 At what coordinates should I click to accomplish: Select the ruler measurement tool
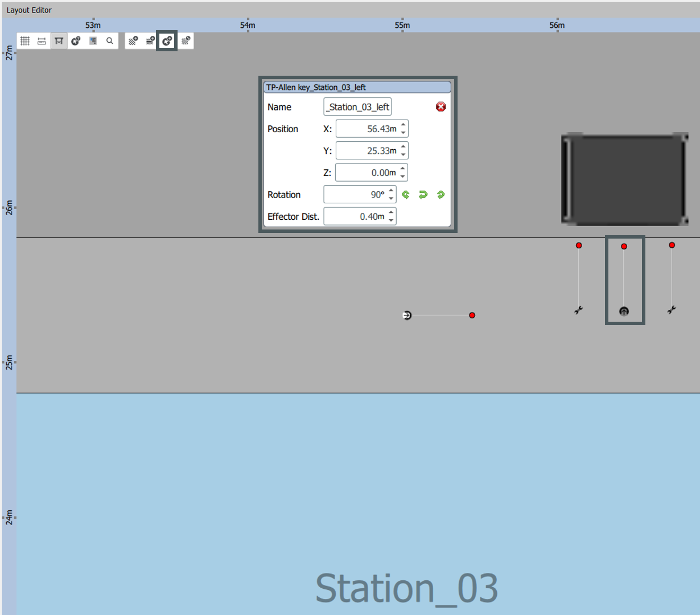42,41
